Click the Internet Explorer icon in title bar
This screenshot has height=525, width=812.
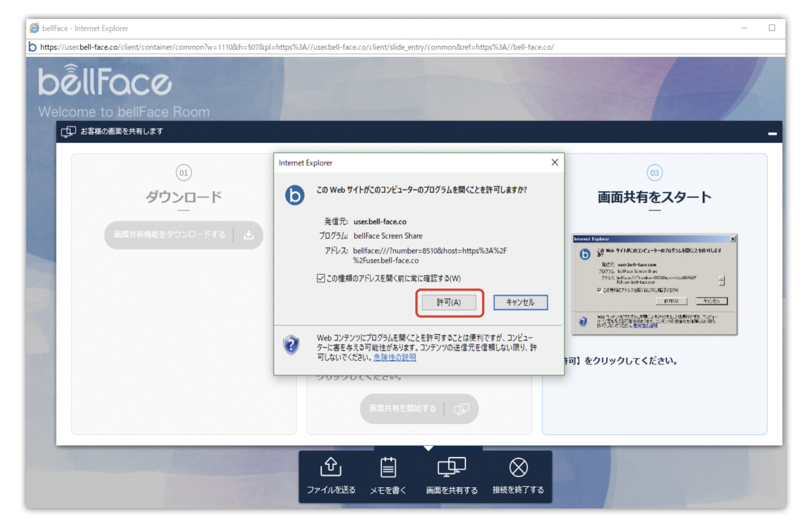[34, 28]
